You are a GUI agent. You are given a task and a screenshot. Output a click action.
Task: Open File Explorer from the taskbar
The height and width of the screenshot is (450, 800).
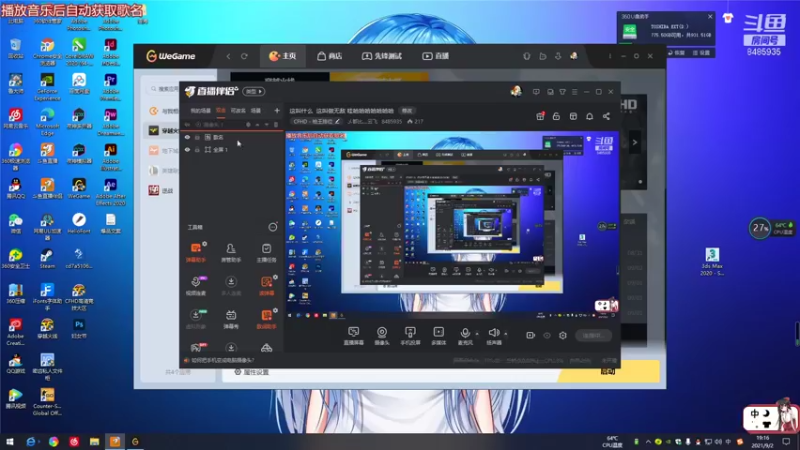pos(94,442)
